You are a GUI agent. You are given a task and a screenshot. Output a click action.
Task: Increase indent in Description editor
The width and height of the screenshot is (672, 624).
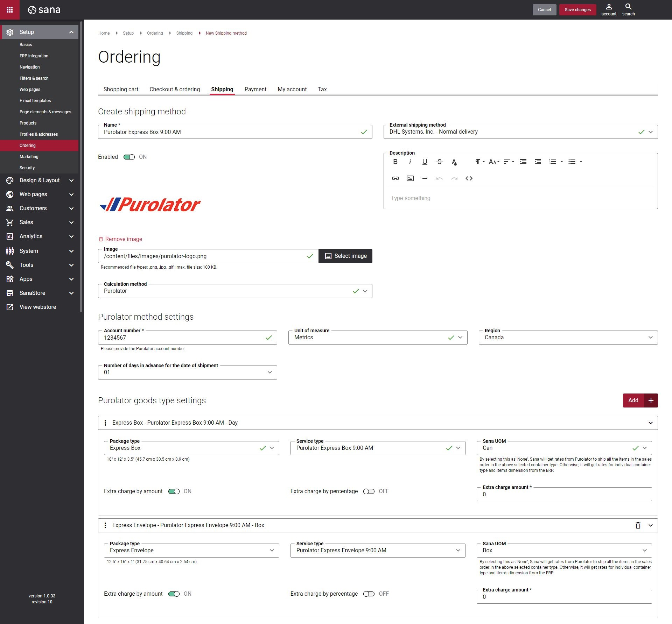tap(538, 162)
